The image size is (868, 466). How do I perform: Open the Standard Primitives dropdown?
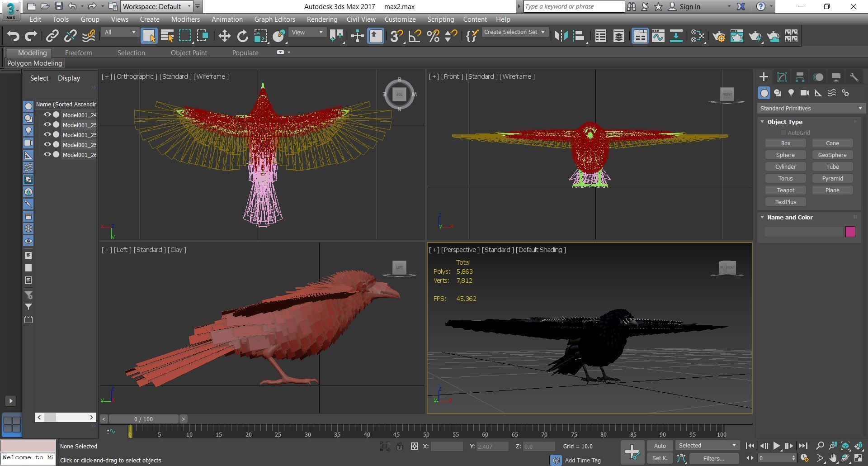(811, 108)
